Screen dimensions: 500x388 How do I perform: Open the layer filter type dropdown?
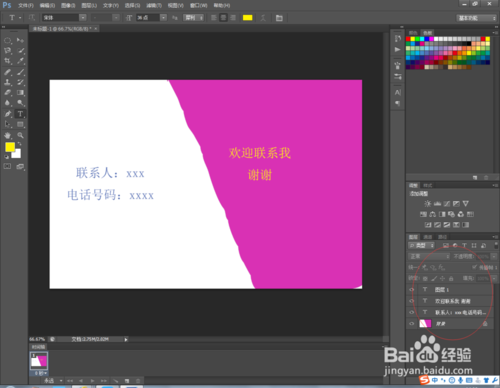421,245
